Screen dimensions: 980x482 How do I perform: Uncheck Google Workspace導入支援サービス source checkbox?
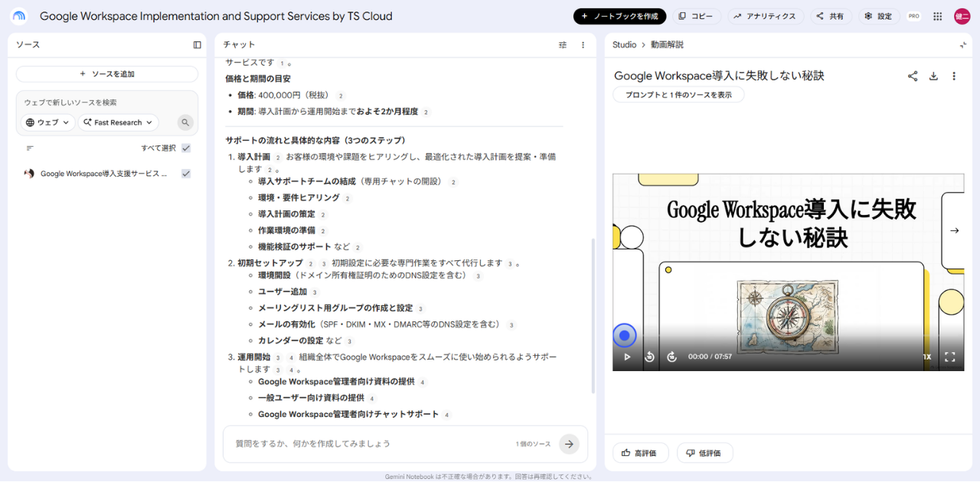pyautogui.click(x=186, y=174)
